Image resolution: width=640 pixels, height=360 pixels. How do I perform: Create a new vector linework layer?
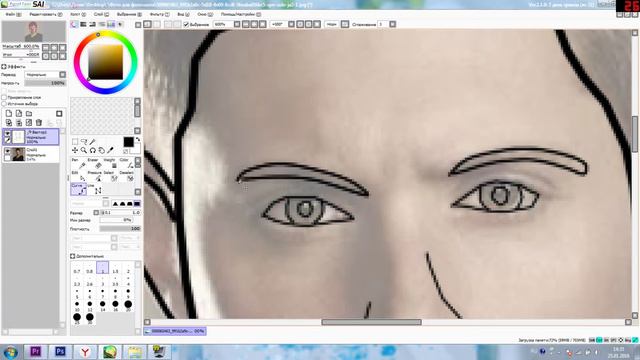click(x=19, y=113)
